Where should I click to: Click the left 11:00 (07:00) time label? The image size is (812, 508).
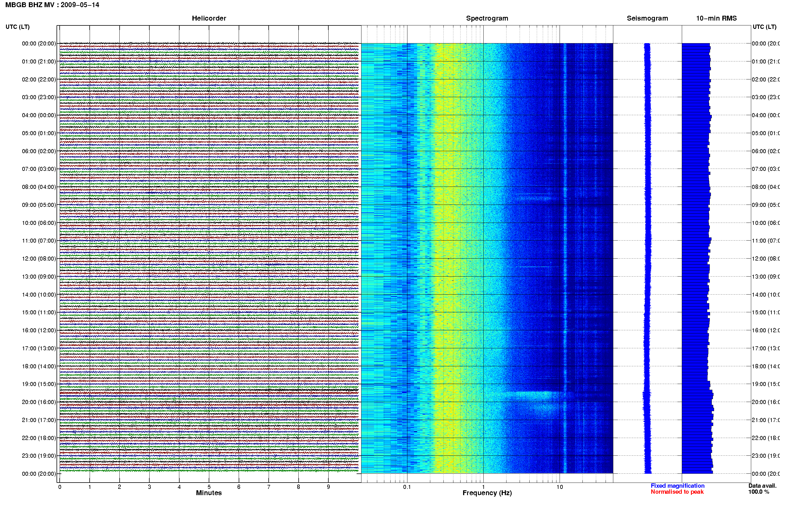tap(39, 241)
